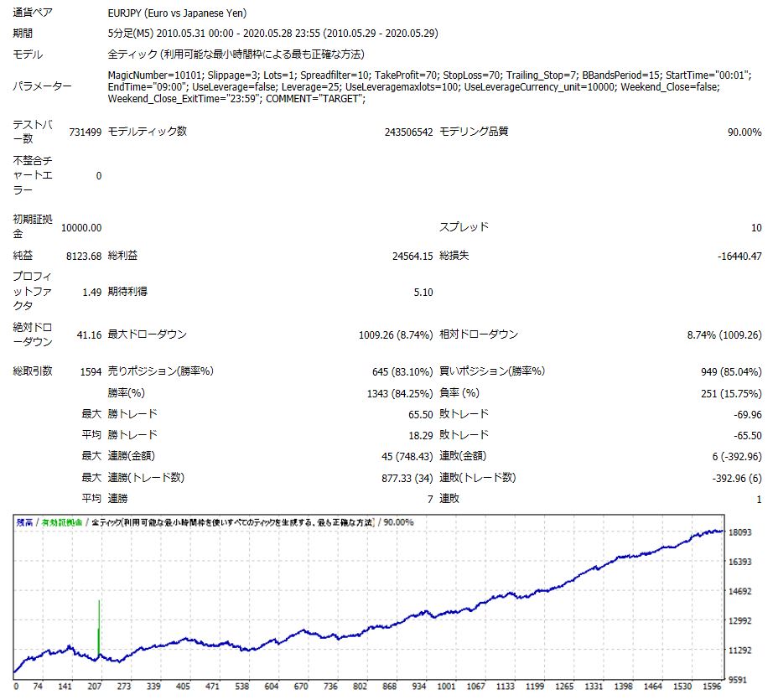Select the profit factor value 1.49
Screen dimensions: 773x700
coord(91,293)
